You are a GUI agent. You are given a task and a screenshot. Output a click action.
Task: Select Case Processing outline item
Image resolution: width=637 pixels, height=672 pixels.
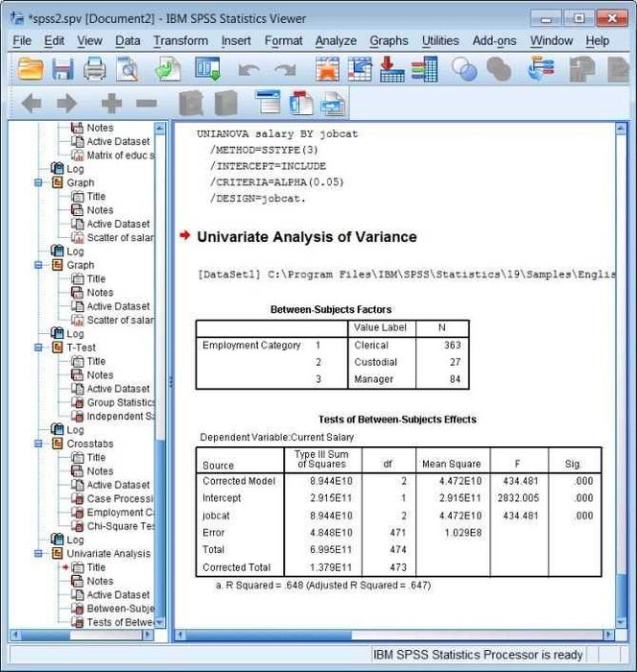point(120,498)
